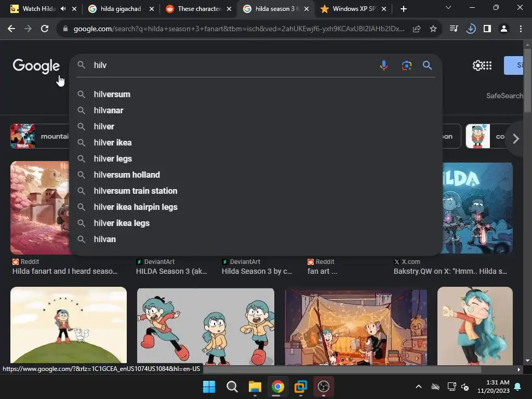Switch to These characters Reddit tab
Screen dimensions: 532x399
pos(199,9)
